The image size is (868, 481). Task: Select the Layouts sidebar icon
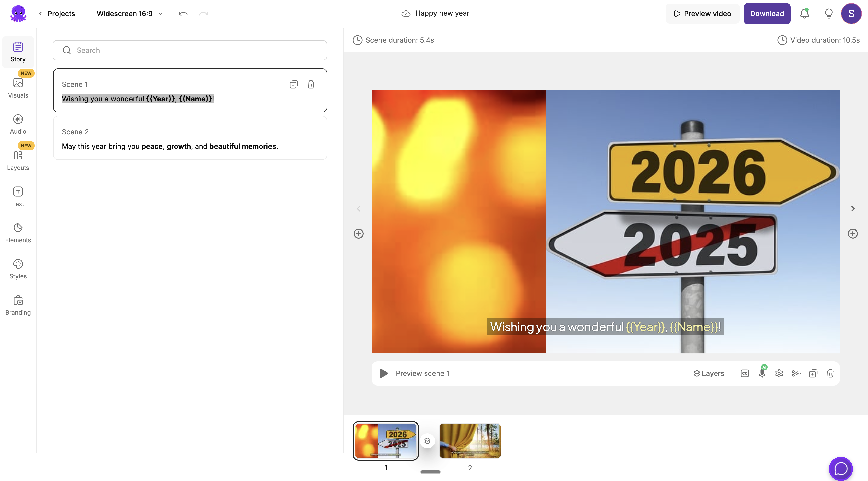(x=18, y=160)
